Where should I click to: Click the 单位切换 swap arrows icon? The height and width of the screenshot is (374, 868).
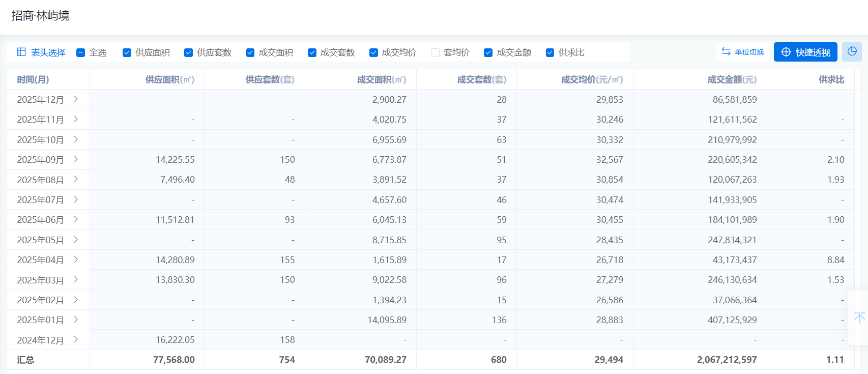click(x=726, y=51)
